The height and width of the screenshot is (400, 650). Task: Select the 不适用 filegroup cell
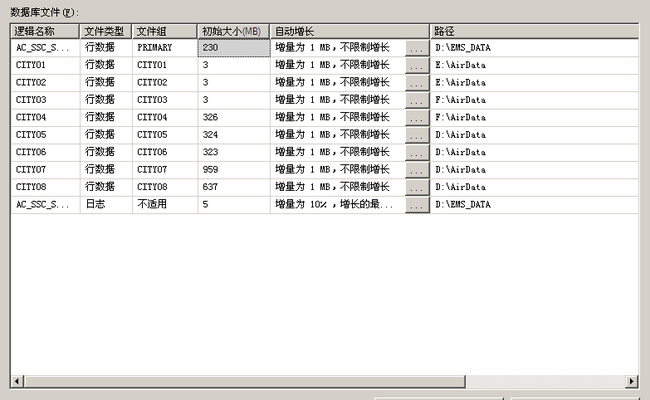(x=165, y=204)
